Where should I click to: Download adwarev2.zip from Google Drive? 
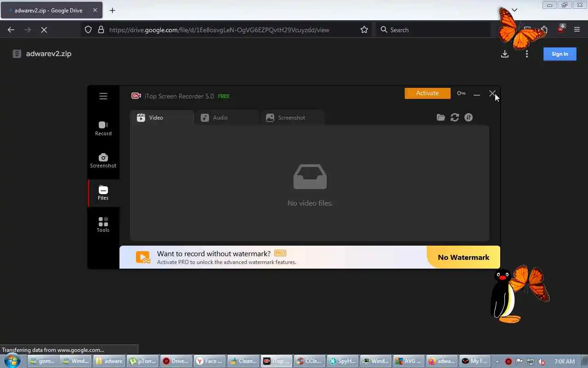(x=505, y=54)
